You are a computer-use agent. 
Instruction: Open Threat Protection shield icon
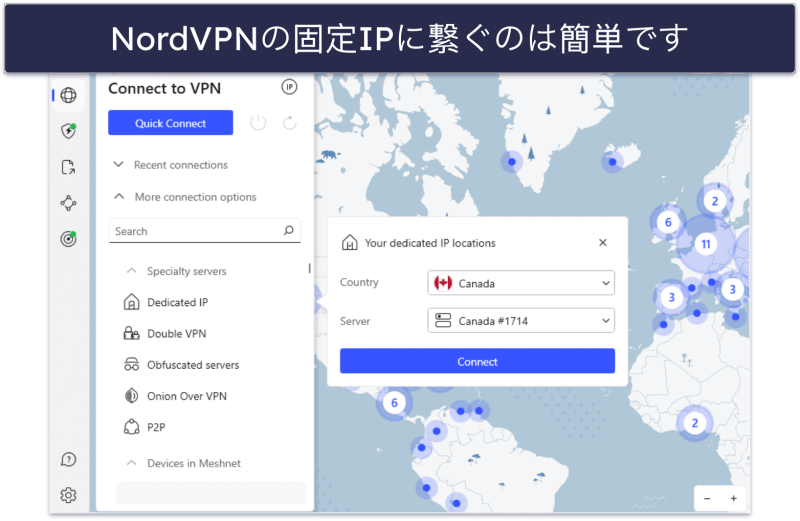point(68,131)
